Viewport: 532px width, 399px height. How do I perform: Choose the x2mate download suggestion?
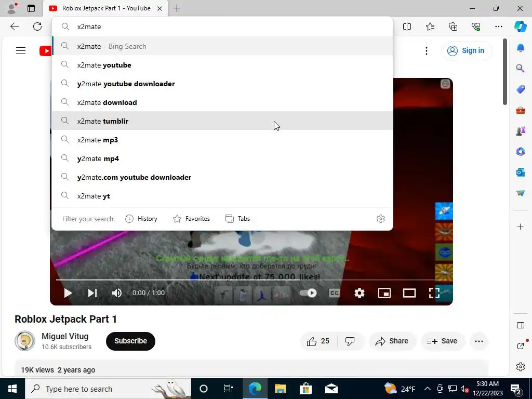(222, 102)
